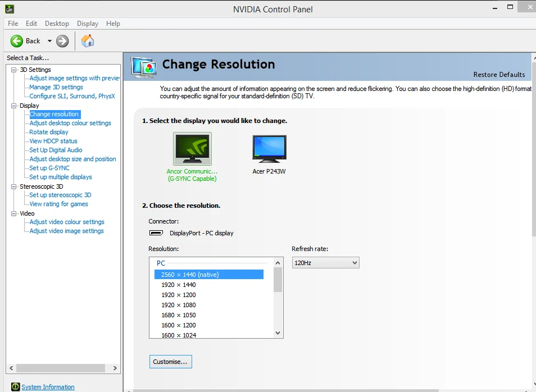Click the NVIDIA Control Panel title bar icon
The height and width of the screenshot is (392, 536).
pos(10,9)
